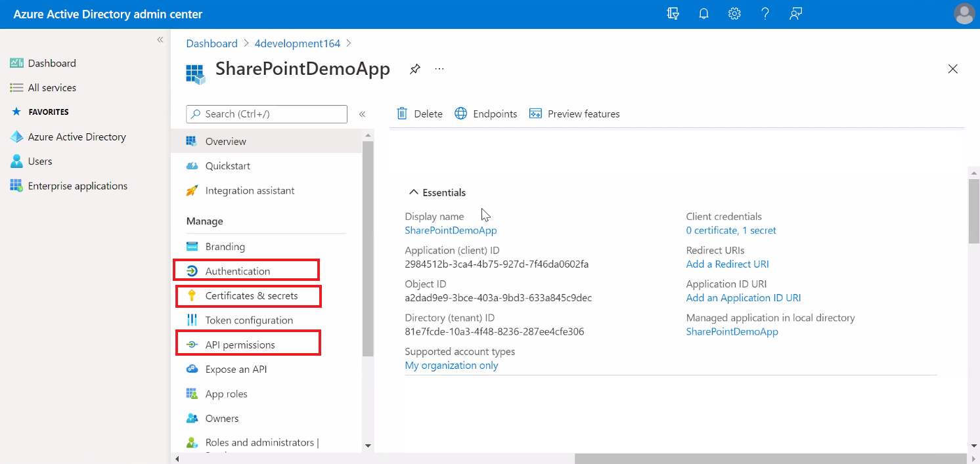
Task: Click the user account avatar
Action: 964,14
